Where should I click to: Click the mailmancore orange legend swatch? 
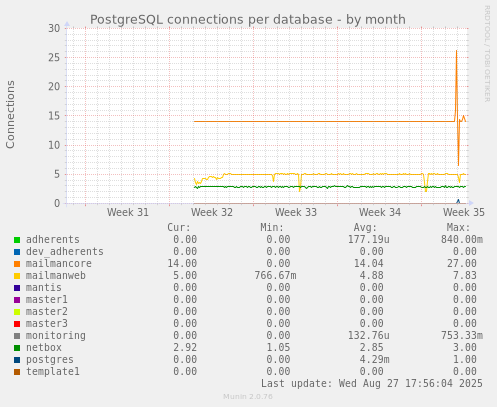pyautogui.click(x=17, y=264)
